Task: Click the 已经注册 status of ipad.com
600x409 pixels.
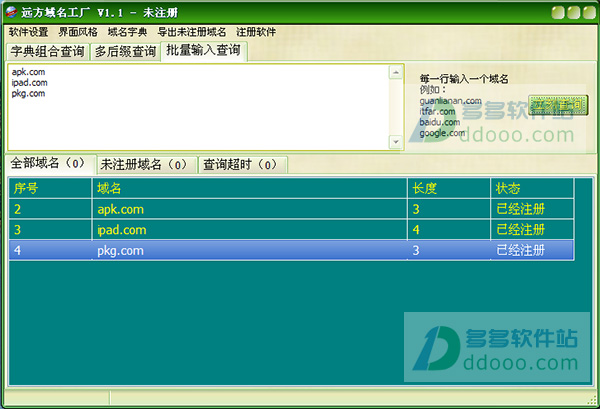Action: click(520, 230)
